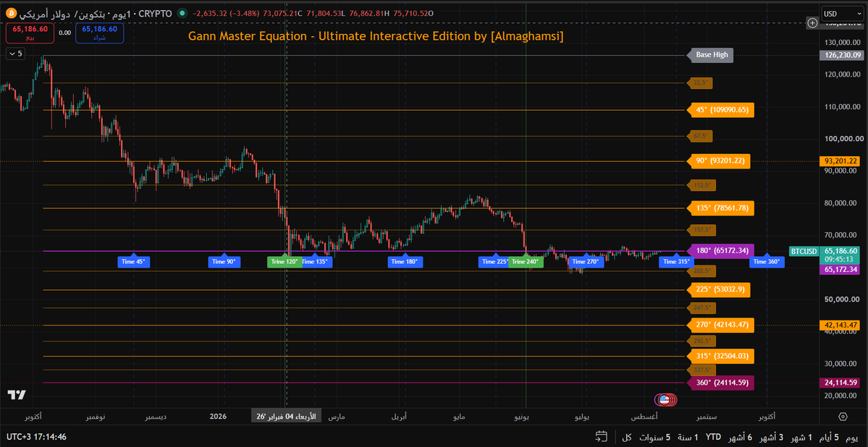
Task: Click the 360° (24114.59) level label
Action: click(721, 383)
